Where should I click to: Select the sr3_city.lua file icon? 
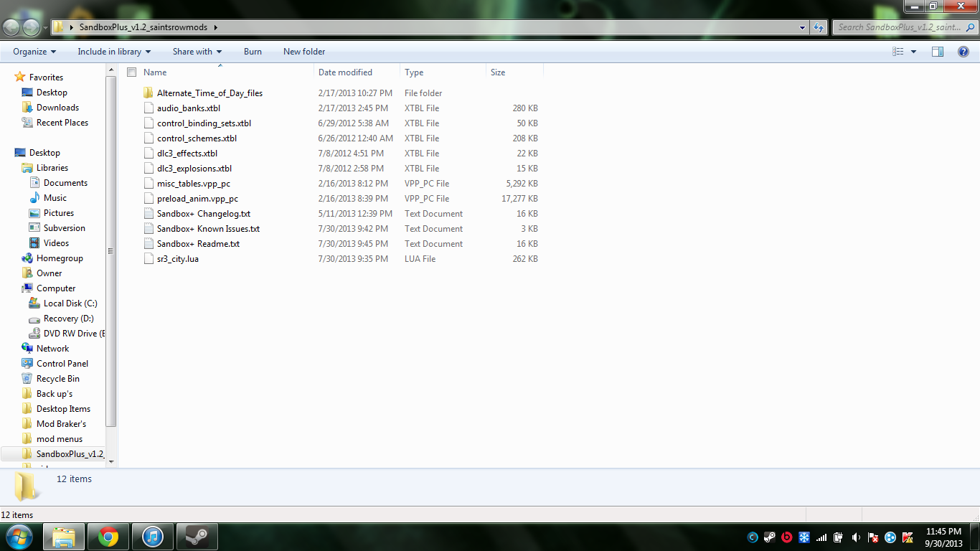[x=149, y=259]
